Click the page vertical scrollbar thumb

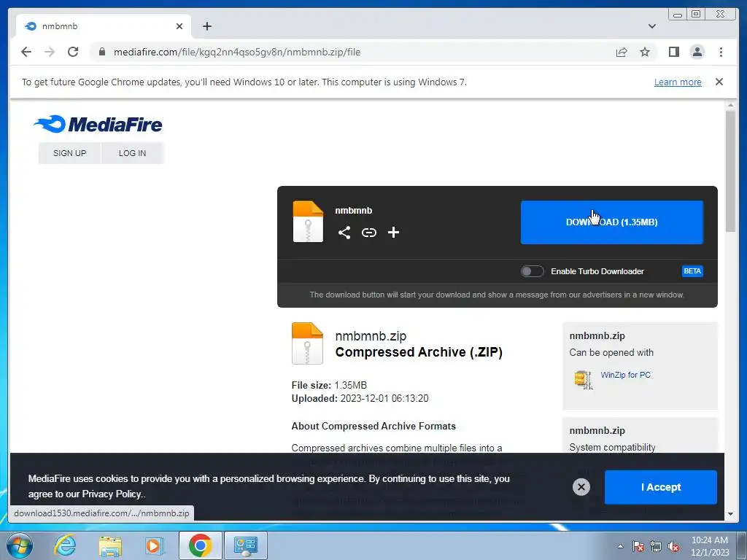pos(731,171)
